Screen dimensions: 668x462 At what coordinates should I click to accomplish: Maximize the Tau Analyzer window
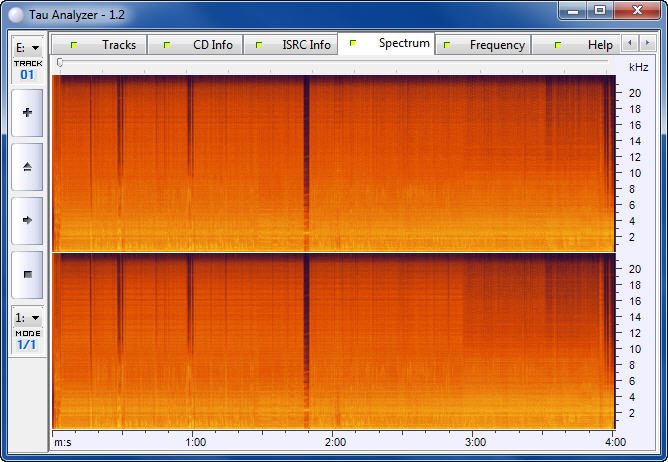click(600, 10)
